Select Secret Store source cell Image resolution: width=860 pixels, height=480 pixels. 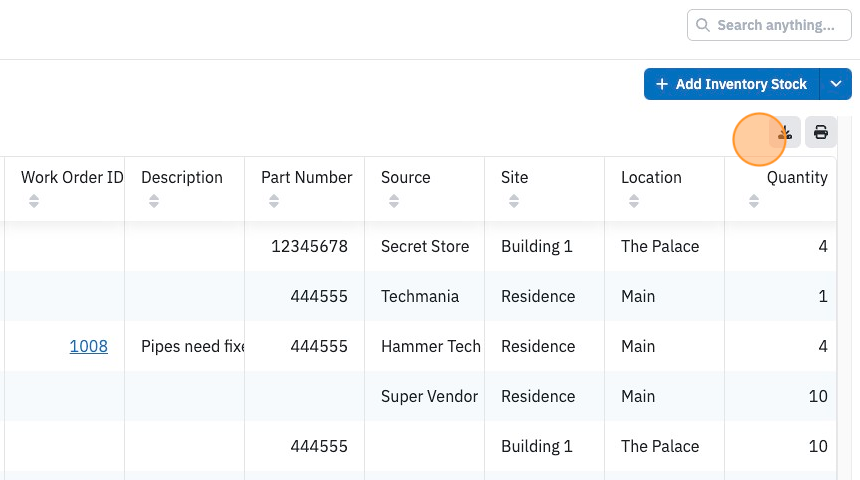pos(425,246)
